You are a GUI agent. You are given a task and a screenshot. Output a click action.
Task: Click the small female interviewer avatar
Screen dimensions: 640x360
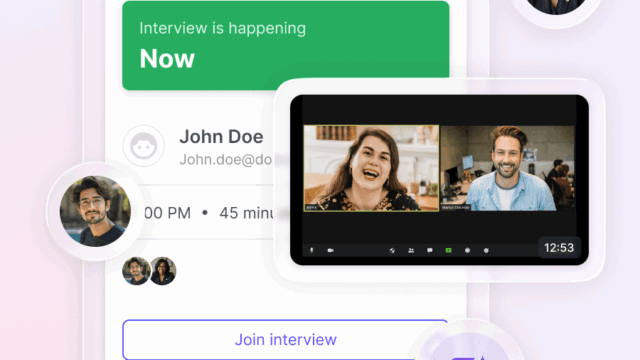[163, 271]
